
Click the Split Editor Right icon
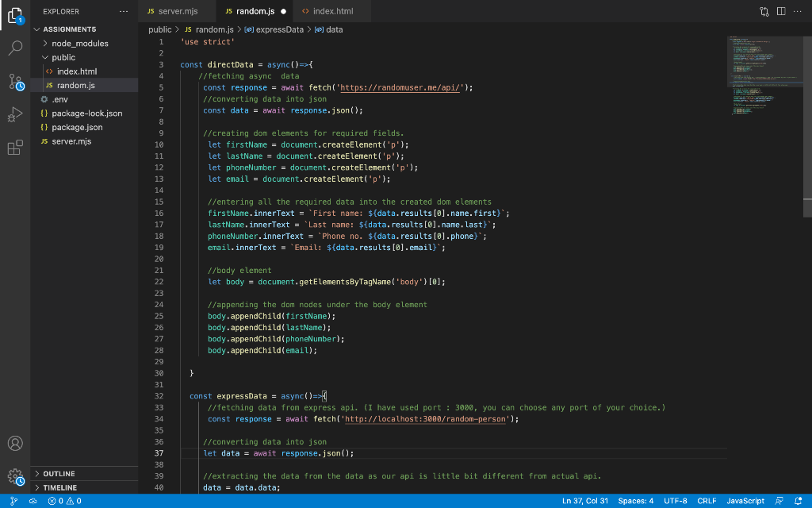782,11
